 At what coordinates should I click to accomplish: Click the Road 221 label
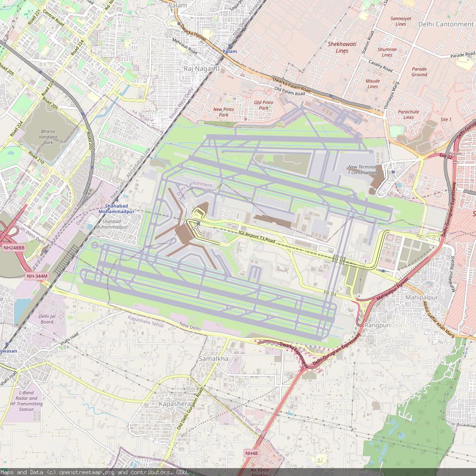pos(34,17)
